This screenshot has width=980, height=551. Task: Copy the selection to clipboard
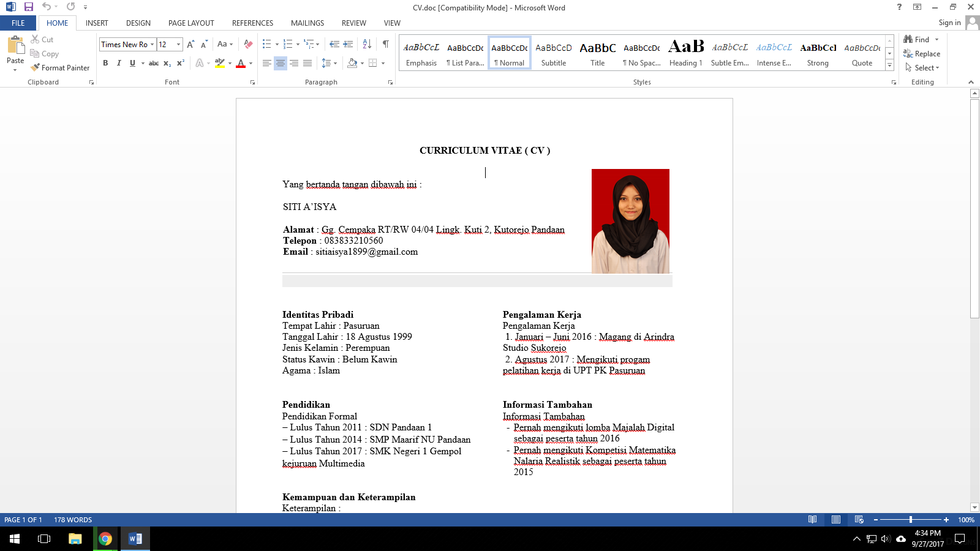point(45,54)
